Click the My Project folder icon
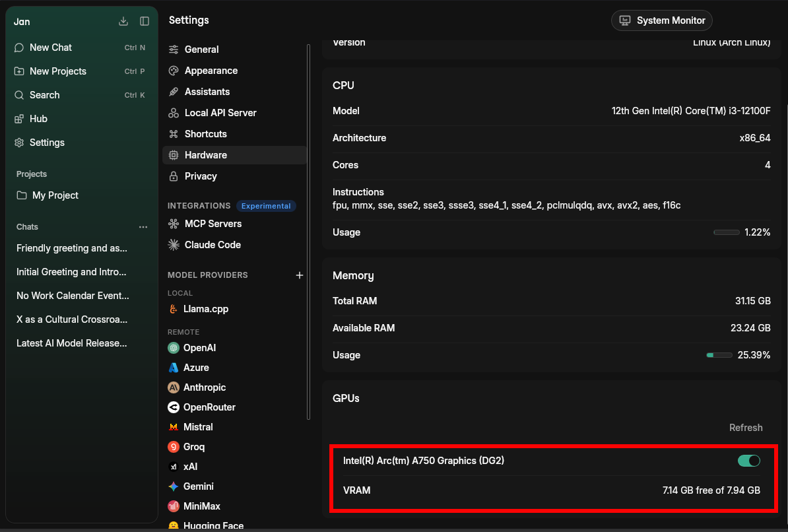 point(22,195)
